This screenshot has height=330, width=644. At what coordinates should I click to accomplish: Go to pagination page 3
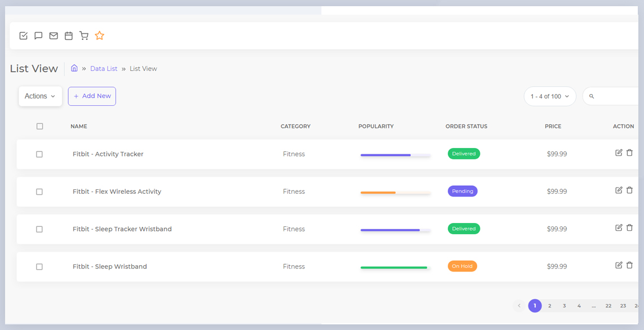click(x=564, y=306)
